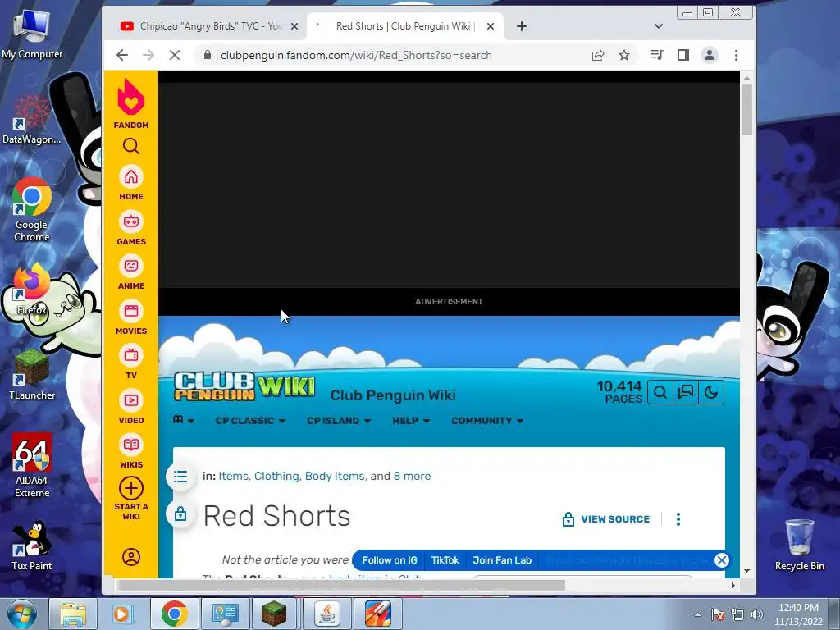
Task: Dismiss the blue Fandom banner with X
Action: (x=722, y=560)
